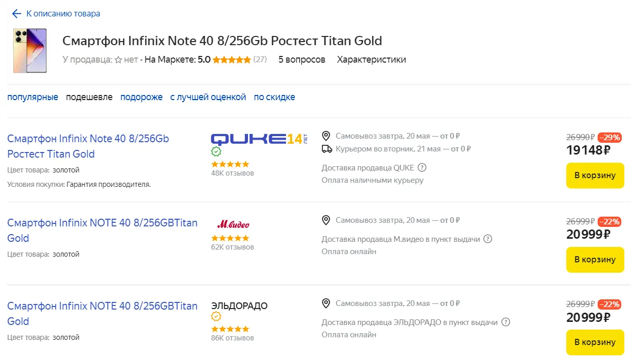
Task: Add the QUKE offer to cart
Action: (595, 176)
